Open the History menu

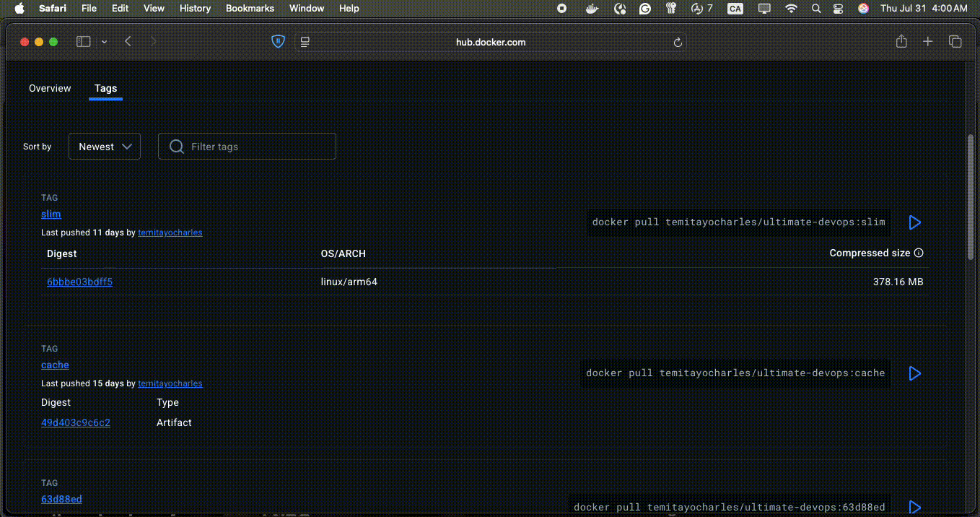(x=195, y=9)
